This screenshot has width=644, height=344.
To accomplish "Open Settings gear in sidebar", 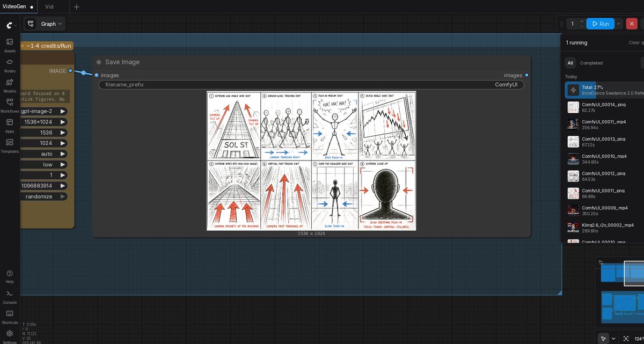I will tap(10, 334).
